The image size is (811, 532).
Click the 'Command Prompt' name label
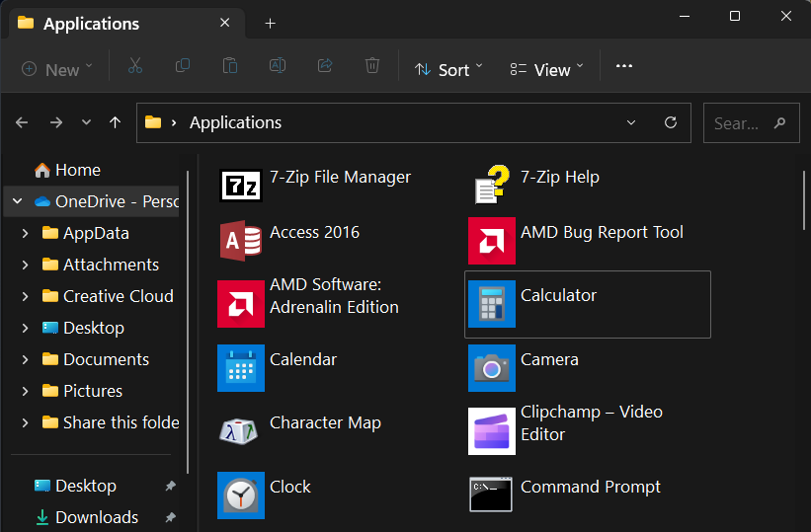(590, 487)
